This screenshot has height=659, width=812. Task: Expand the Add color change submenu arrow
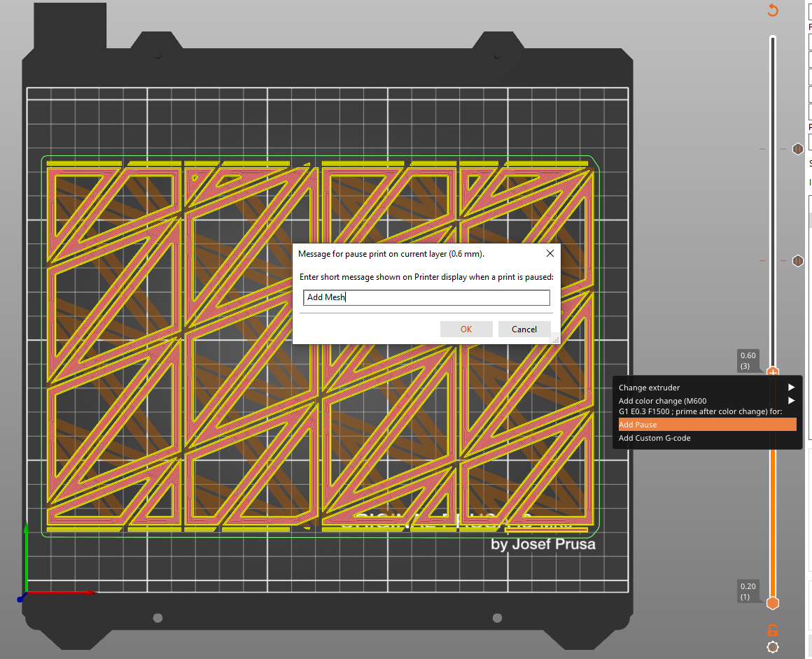[791, 400]
